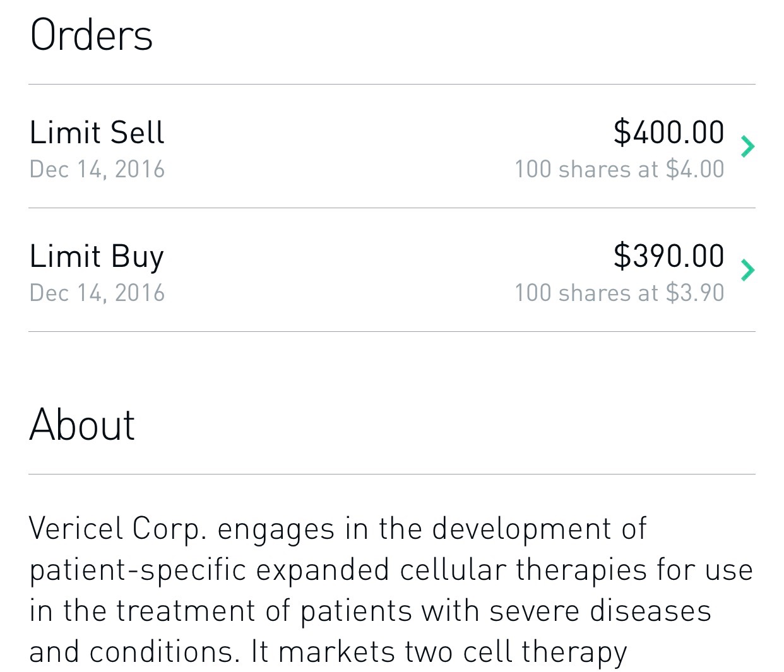Click the divider line below About heading
This screenshot has height=672, width=784.
click(391, 475)
